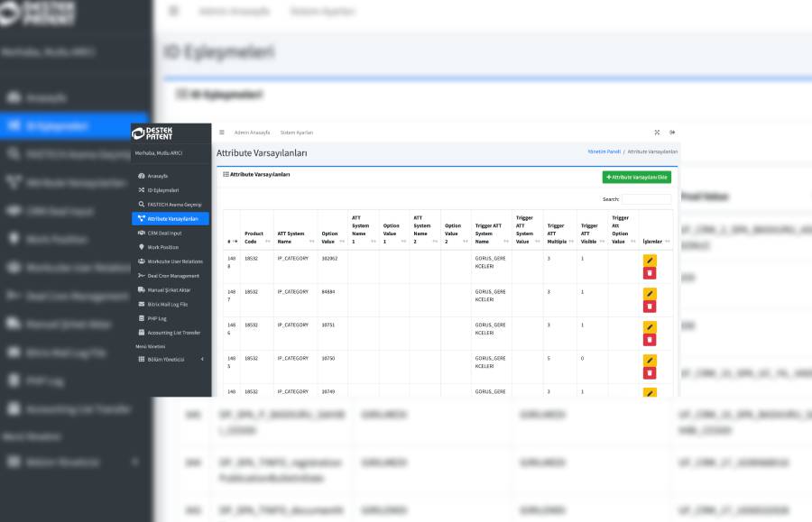The image size is (812, 522).
Task: Open FASTECH Arama Geçmişi menu item
Action: pos(176,205)
